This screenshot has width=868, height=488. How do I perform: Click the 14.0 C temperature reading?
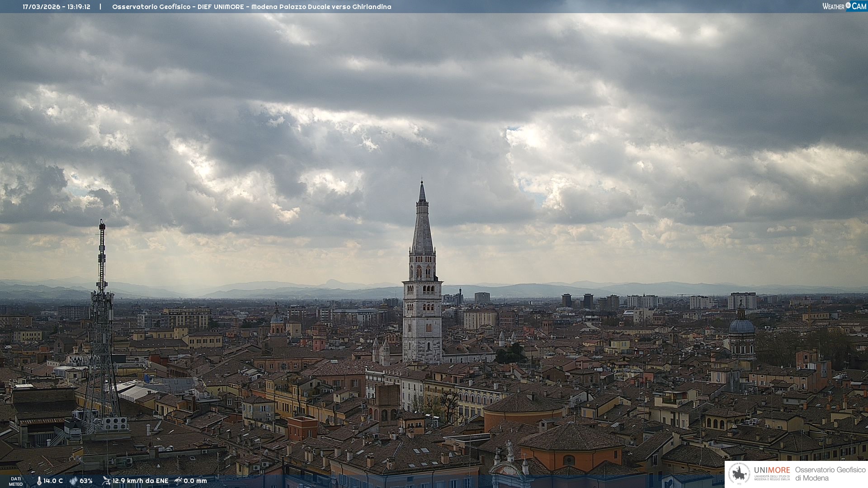pos(53,481)
